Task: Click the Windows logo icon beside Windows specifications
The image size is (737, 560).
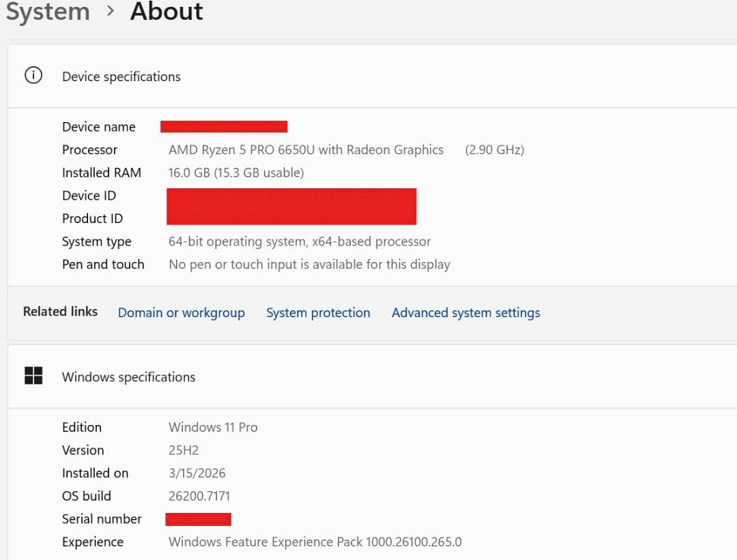Action: (33, 376)
